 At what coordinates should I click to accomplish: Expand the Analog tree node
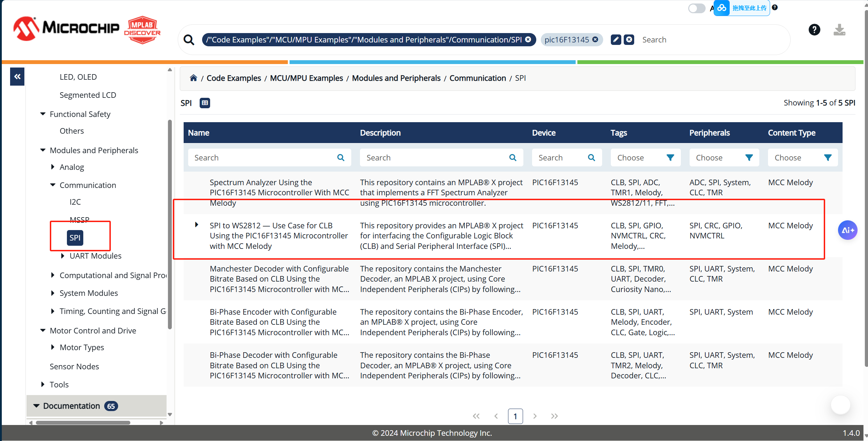tap(53, 167)
